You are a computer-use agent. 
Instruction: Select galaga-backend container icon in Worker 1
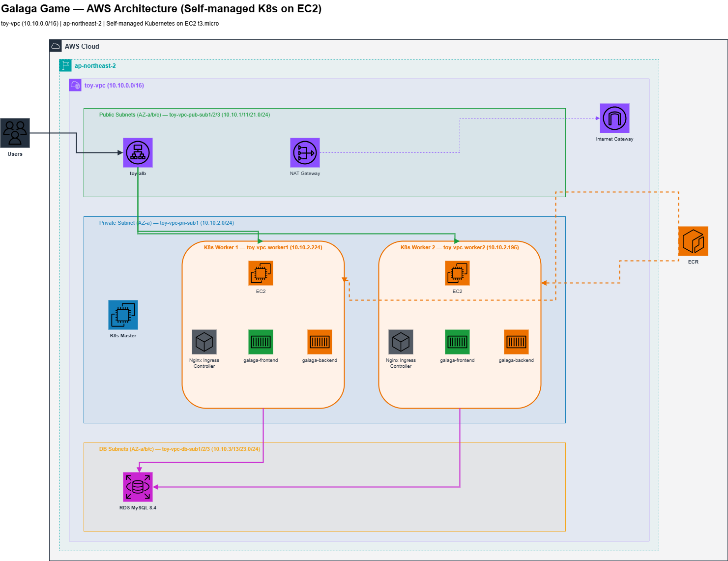tap(320, 342)
